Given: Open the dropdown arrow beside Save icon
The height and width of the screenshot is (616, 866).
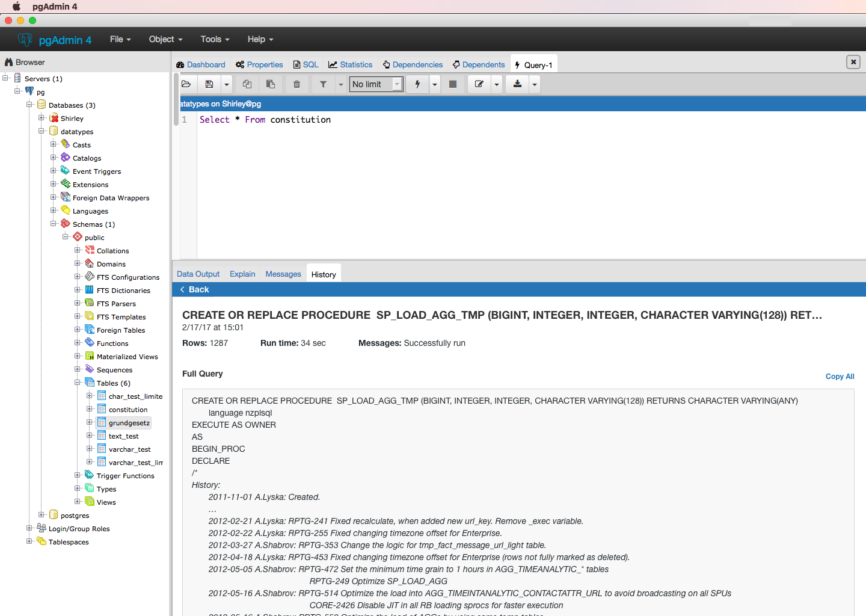Looking at the screenshot, I should click(227, 84).
